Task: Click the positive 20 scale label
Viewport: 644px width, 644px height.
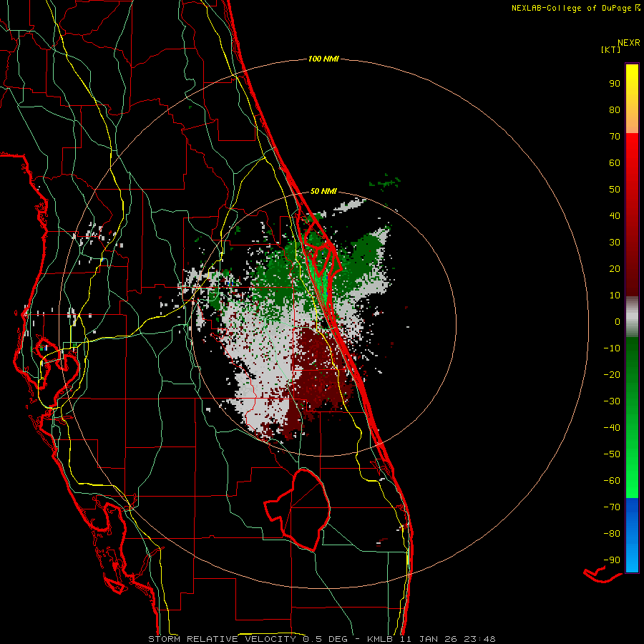Action: click(x=615, y=268)
